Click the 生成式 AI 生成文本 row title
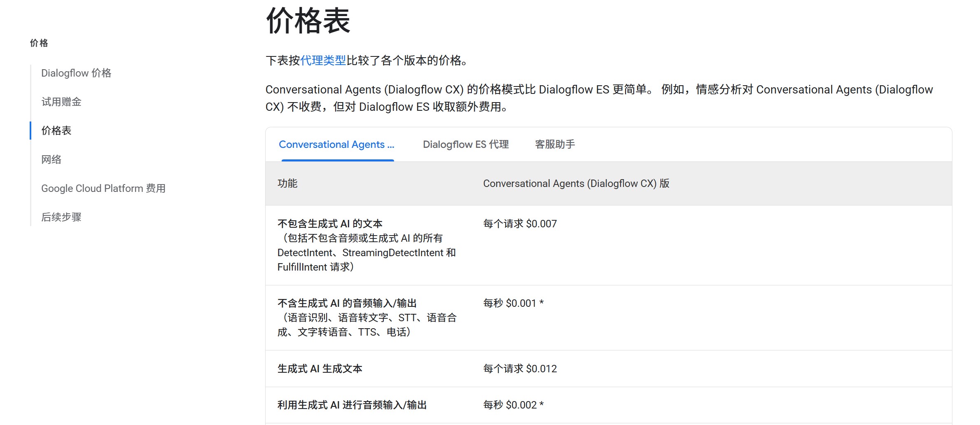This screenshot has height=425, width=980. (x=320, y=369)
